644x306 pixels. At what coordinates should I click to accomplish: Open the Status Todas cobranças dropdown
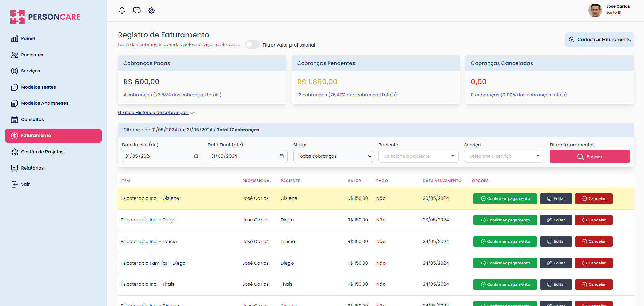click(x=333, y=156)
